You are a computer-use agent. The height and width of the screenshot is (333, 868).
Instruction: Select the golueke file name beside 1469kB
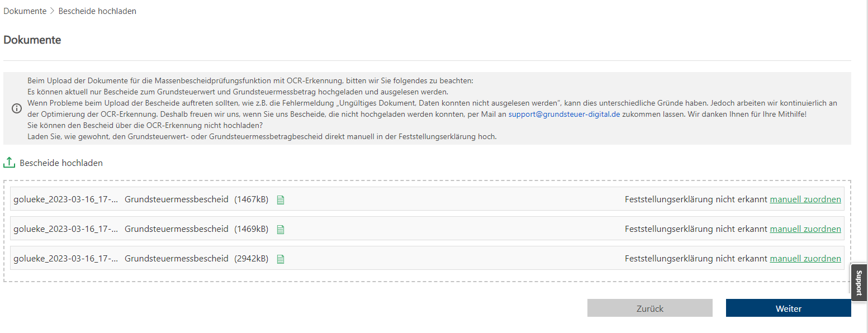click(66, 229)
